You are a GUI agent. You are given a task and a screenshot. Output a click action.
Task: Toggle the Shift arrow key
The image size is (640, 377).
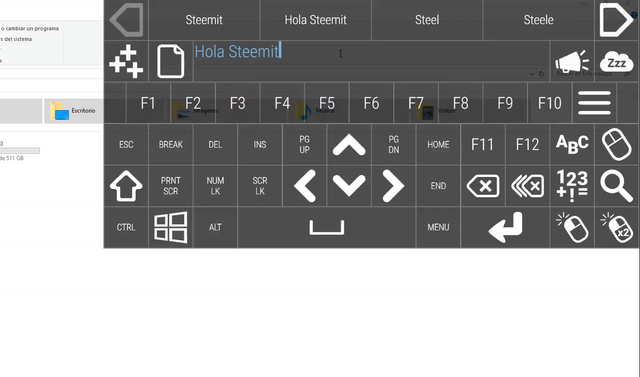126,186
